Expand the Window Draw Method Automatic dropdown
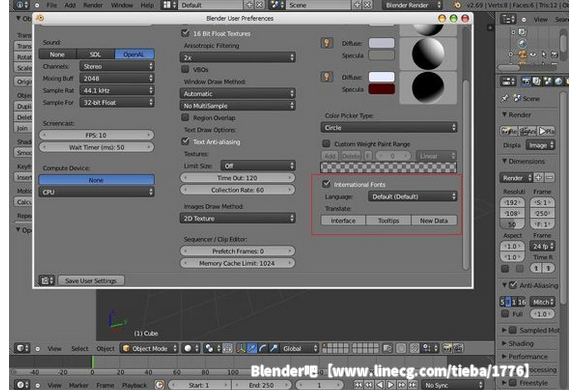Screen dimensions: 569x390 pyautogui.click(x=237, y=94)
